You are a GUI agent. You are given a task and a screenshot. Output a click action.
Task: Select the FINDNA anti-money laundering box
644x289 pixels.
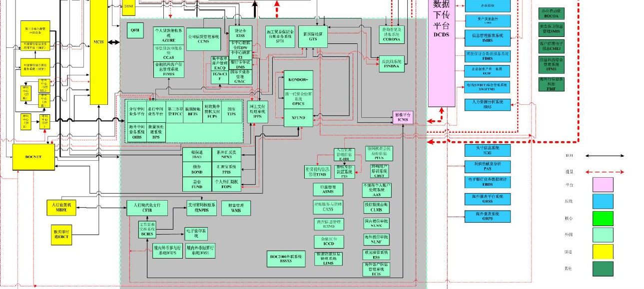[x=391, y=64]
